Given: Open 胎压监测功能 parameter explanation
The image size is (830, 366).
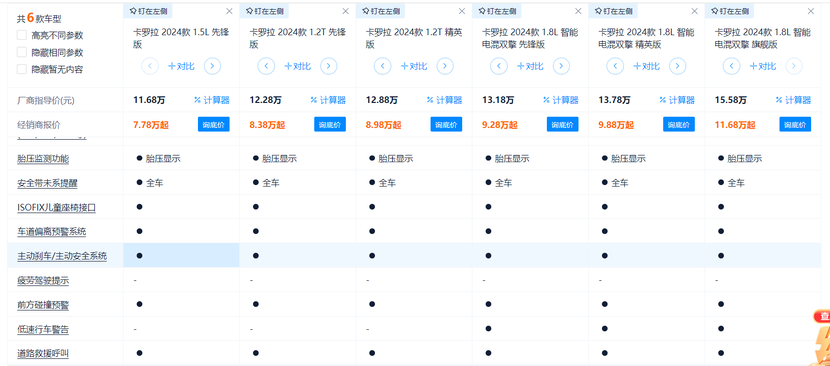Looking at the screenshot, I should tap(43, 158).
